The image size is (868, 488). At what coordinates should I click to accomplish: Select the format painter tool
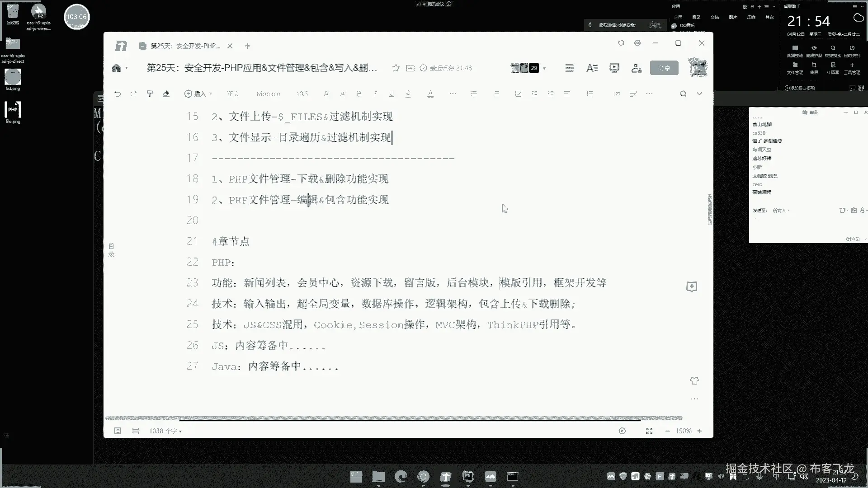coord(150,94)
